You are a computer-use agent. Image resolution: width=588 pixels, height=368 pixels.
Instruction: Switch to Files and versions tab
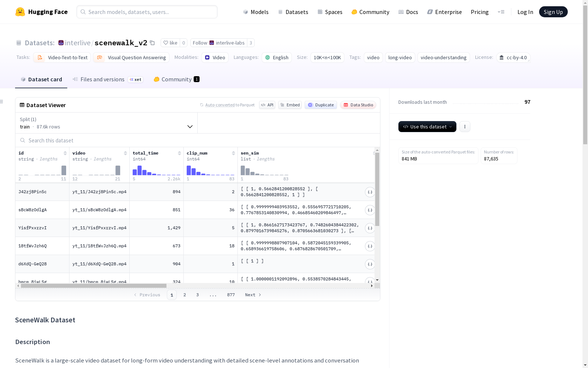tap(108, 79)
